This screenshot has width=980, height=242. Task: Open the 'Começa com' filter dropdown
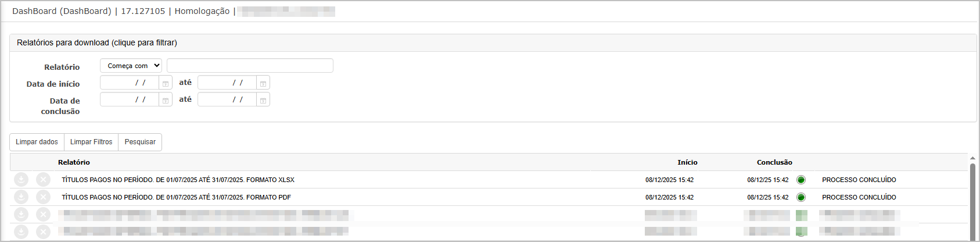click(131, 66)
